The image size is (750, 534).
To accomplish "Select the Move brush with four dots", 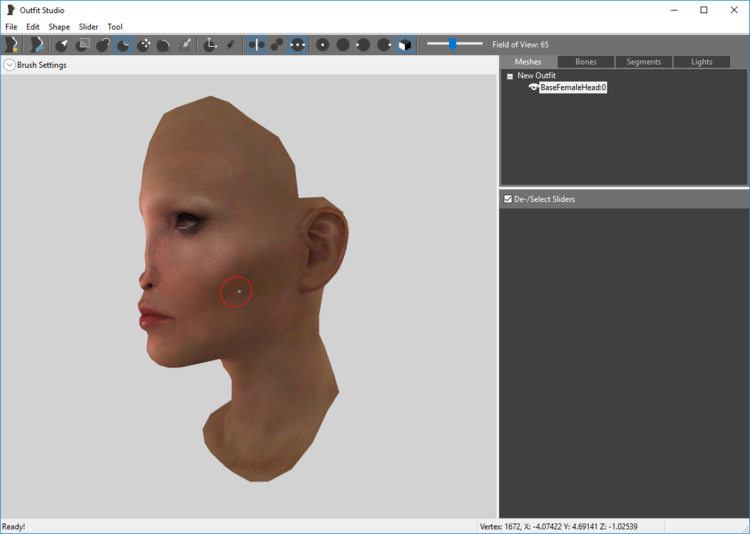I will 143,45.
